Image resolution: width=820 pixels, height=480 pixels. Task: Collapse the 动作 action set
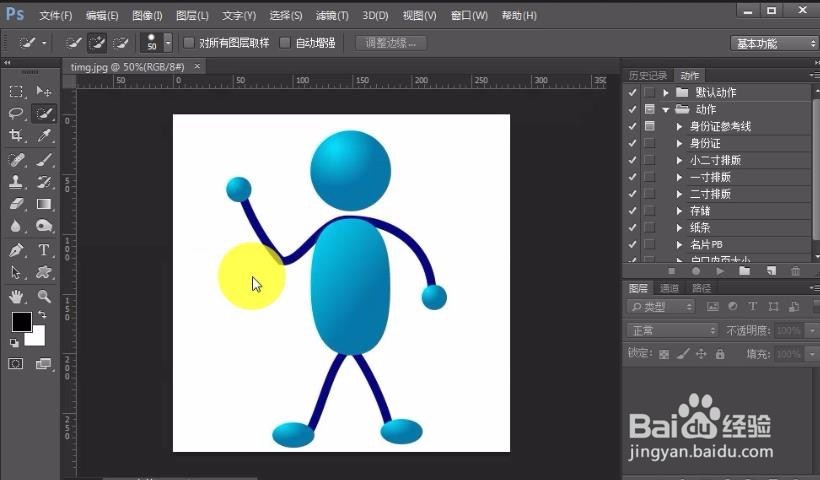click(x=666, y=110)
